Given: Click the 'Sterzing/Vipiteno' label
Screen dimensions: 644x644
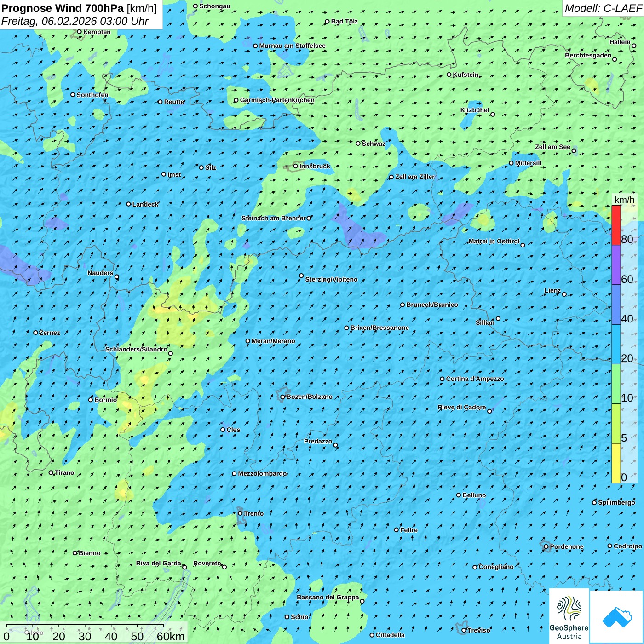Looking at the screenshot, I should 331,279.
